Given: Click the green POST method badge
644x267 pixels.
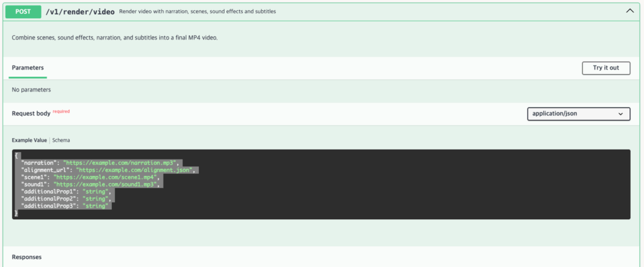Looking at the screenshot, I should (23, 11).
